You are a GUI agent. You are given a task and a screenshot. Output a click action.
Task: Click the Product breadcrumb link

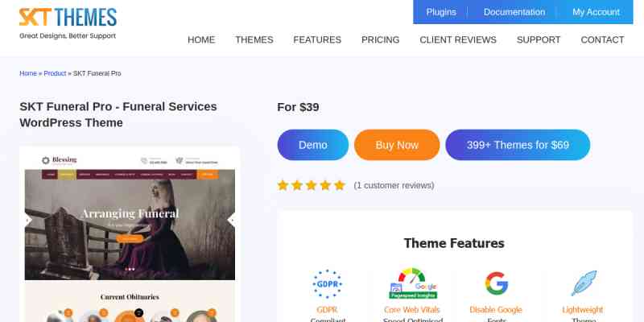click(x=55, y=73)
